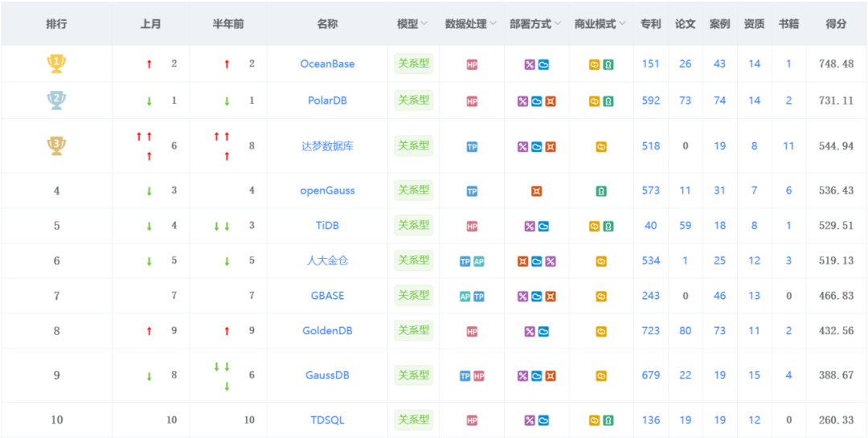Expand the 模型 column filter dropdown
Viewport: 868px width, 438px height.
pos(424,24)
